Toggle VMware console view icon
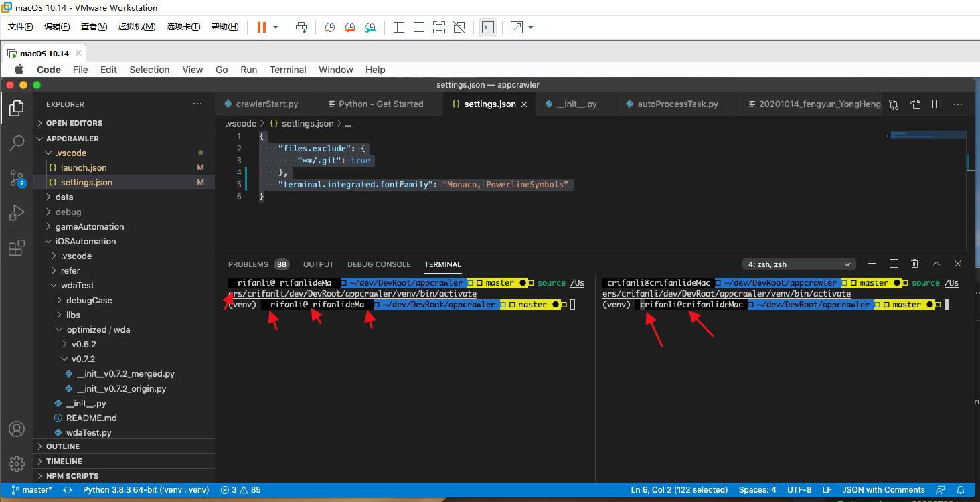 click(x=488, y=27)
